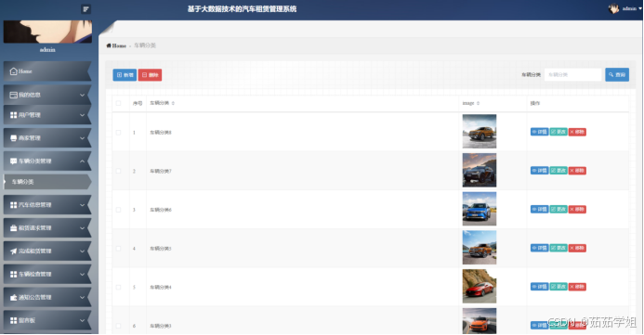The height and width of the screenshot is (335, 644).
Task: Click the 车辆分类8 cell text
Action: 161,133
